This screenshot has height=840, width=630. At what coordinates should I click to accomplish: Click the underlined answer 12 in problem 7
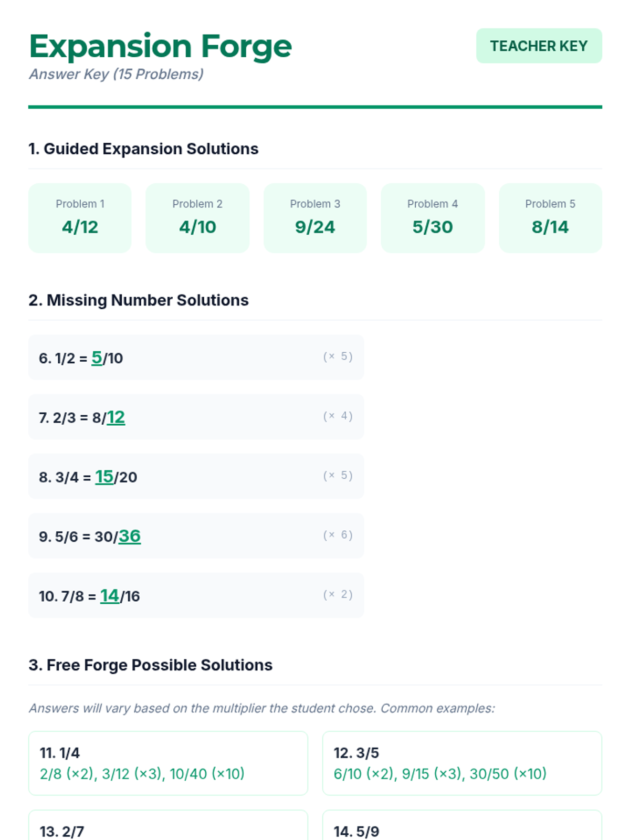click(116, 417)
